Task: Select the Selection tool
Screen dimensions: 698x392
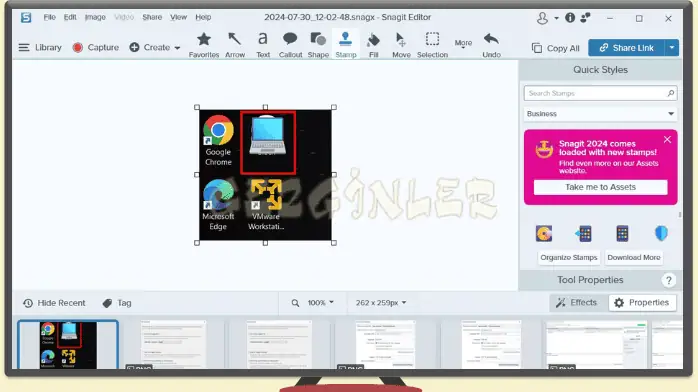Action: (432, 44)
